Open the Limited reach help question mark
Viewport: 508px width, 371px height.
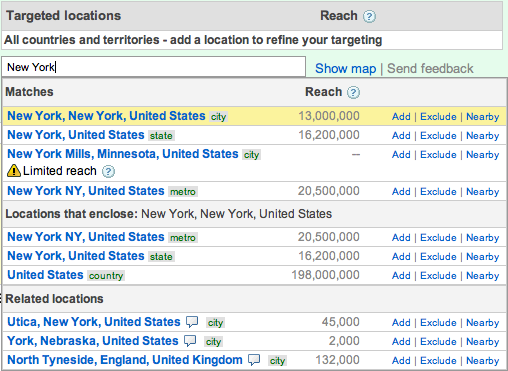[x=108, y=171]
